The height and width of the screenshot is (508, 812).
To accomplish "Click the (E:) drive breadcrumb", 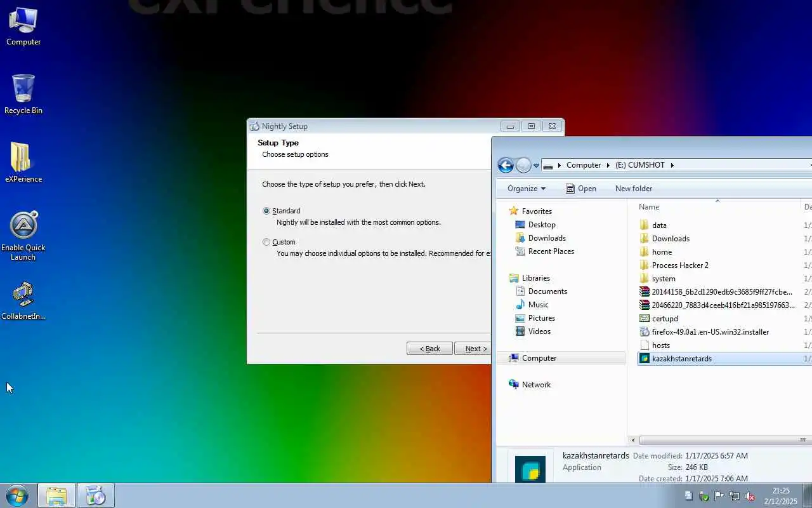I will point(640,165).
